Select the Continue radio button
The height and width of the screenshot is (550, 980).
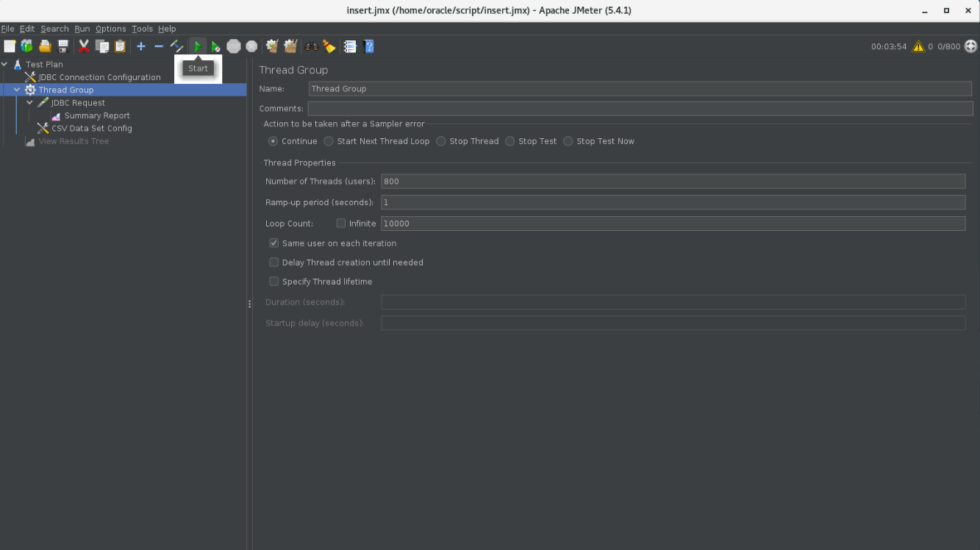pos(273,141)
